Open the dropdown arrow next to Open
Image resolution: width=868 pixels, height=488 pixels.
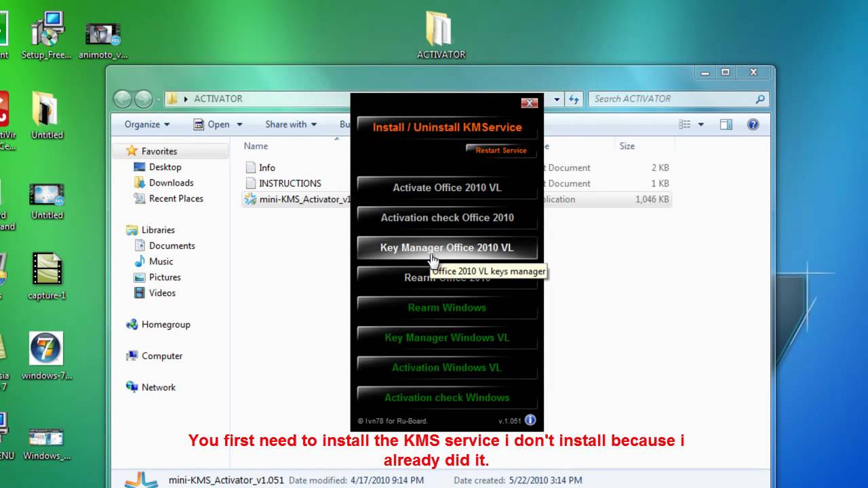point(239,125)
